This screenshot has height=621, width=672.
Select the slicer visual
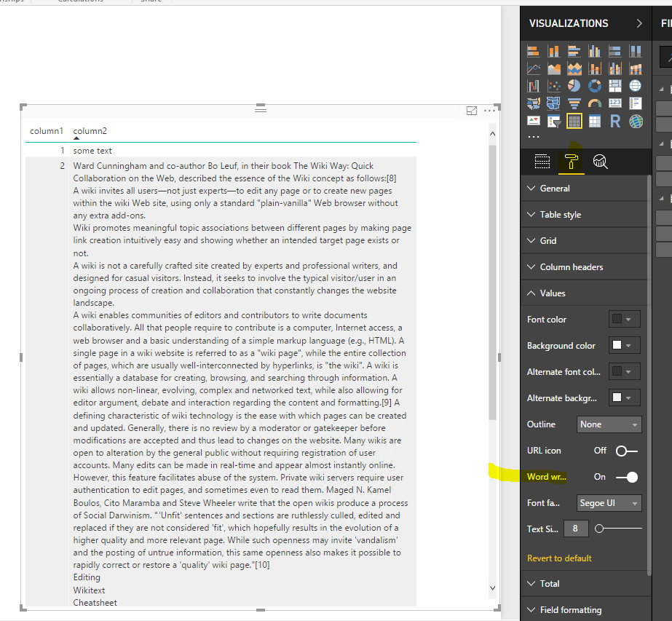(x=554, y=122)
